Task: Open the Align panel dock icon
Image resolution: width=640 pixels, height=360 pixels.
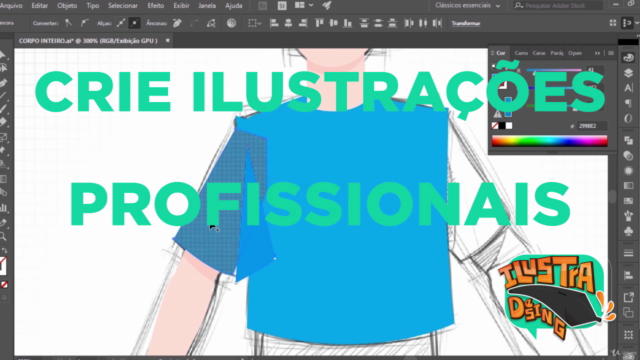Action: tap(629, 276)
